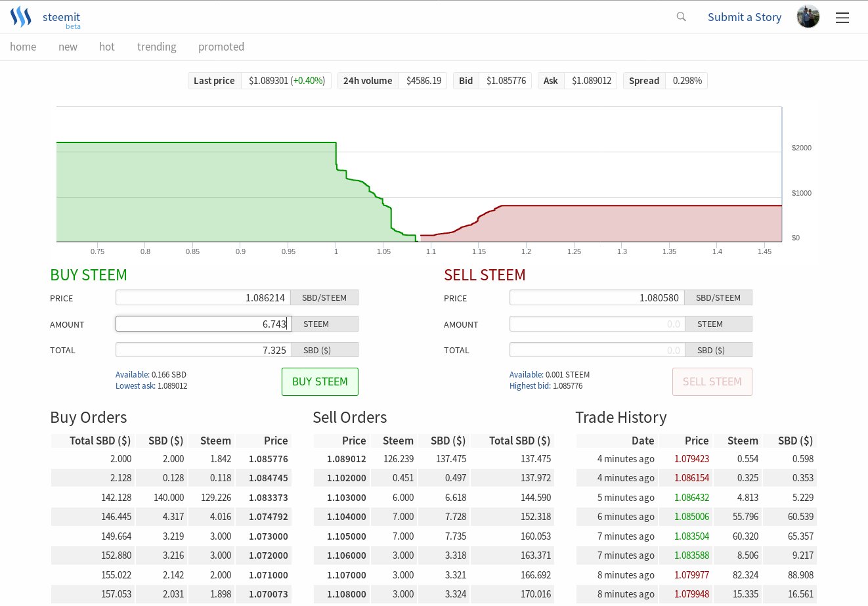Focus the Buy Steem total field
Image resolution: width=868 pixels, height=606 pixels.
[x=204, y=350]
